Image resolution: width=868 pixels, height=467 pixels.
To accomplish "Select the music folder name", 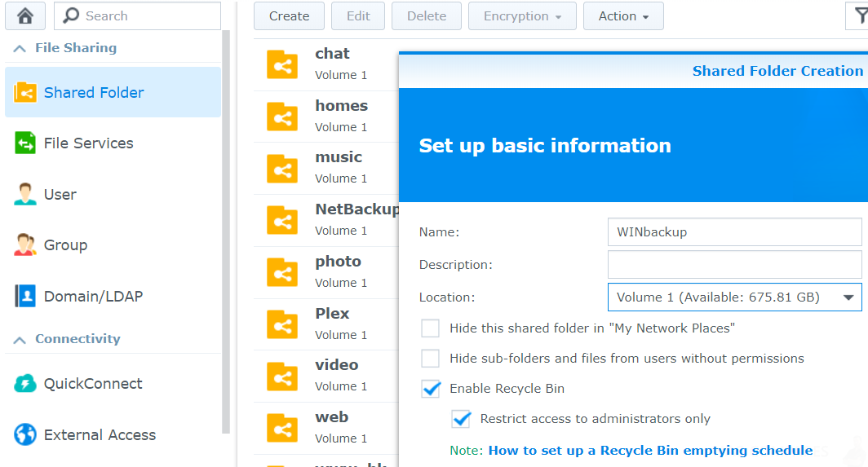I will coord(339,157).
